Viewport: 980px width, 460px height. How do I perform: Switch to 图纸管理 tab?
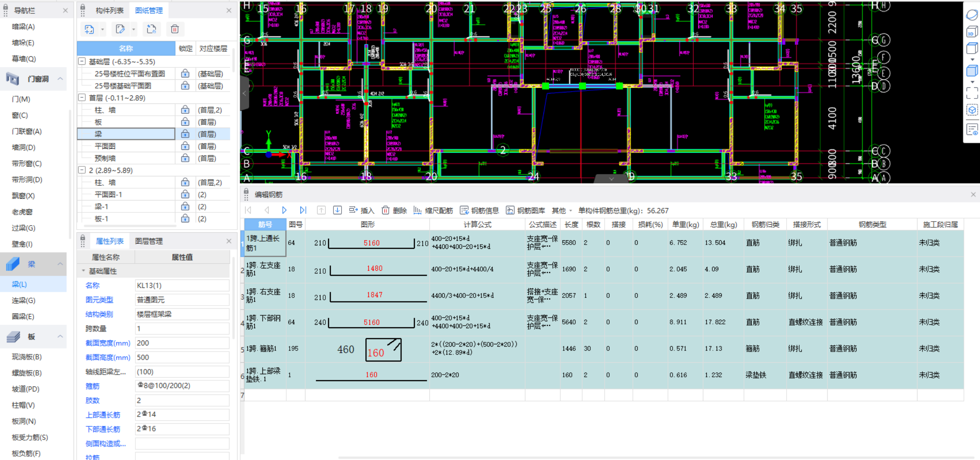click(149, 10)
